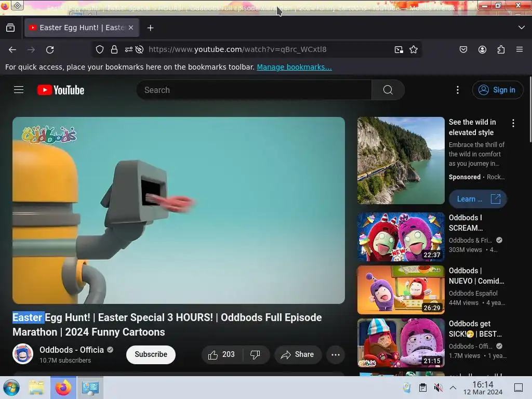The image size is (532, 399).
Task: Open the third taskbar application icon
Action: [x=90, y=388]
